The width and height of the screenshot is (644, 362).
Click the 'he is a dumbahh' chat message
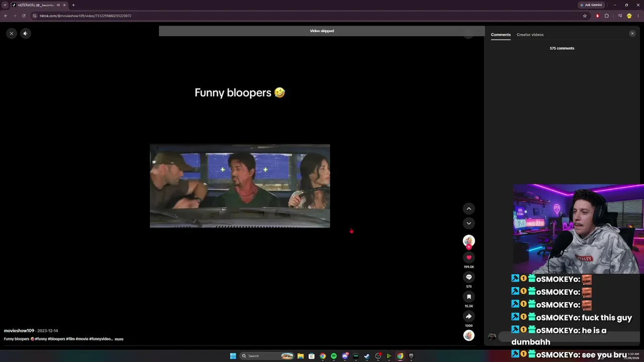click(x=559, y=336)
